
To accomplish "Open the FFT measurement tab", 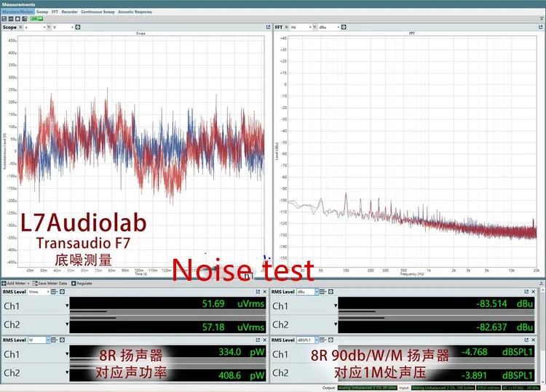I will click(x=55, y=12).
